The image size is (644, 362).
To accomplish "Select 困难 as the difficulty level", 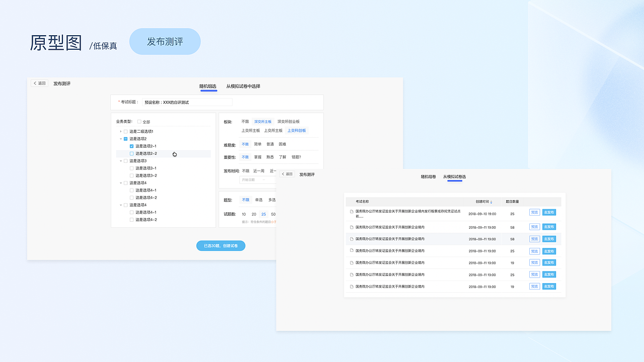I will pyautogui.click(x=283, y=144).
